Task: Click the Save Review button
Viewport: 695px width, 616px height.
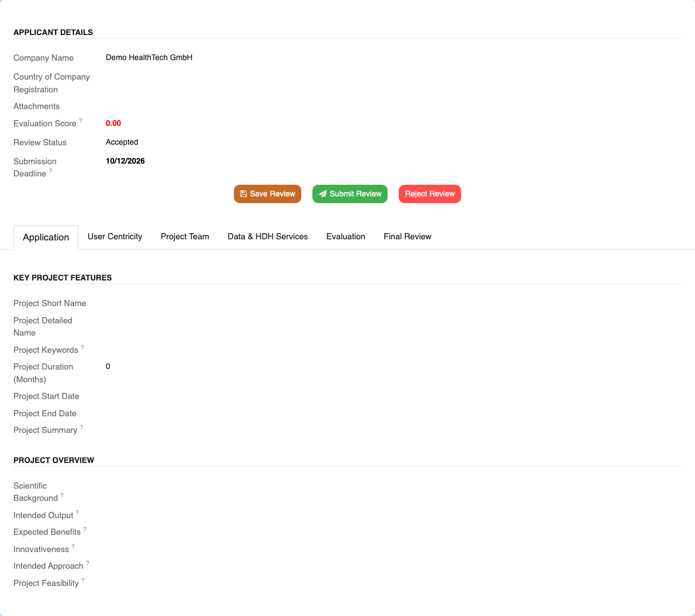Action: 267,194
